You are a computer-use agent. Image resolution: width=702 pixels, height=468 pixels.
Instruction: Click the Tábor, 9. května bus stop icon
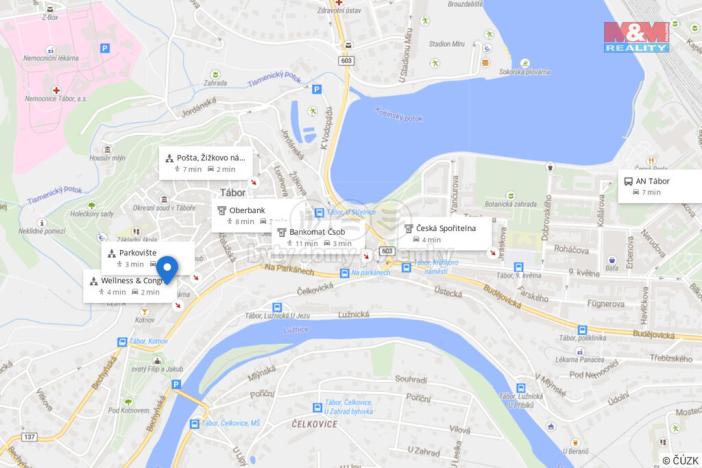click(x=518, y=267)
